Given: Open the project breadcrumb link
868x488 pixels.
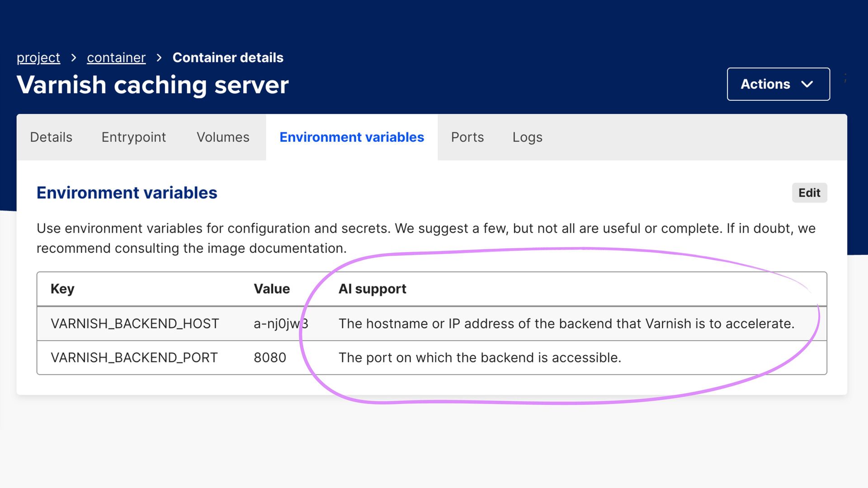Looking at the screenshot, I should click(38, 58).
